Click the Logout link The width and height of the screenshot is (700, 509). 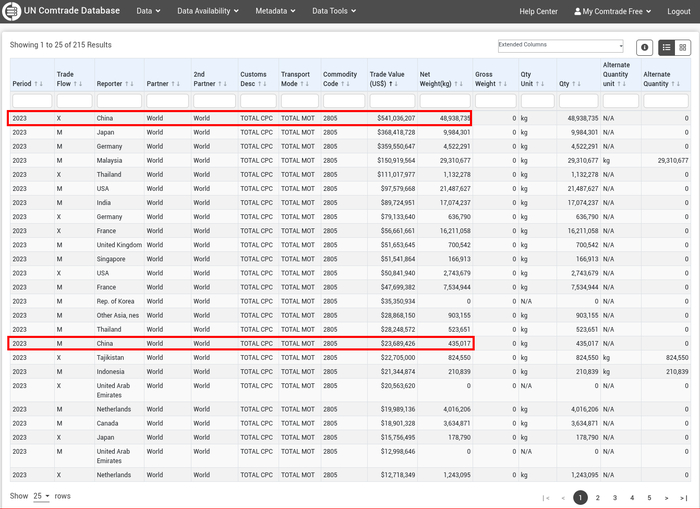click(678, 11)
